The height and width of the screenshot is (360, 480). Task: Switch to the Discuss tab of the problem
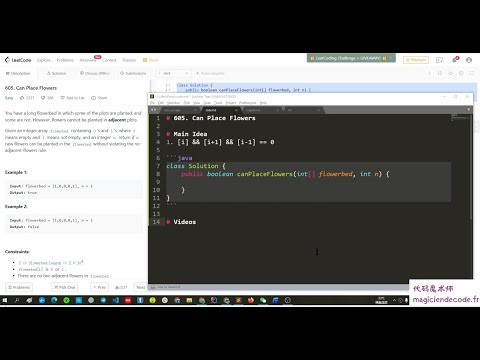(x=95, y=73)
